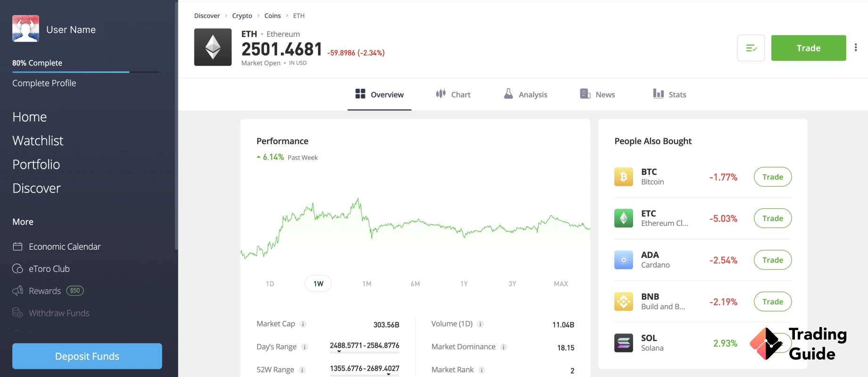The image size is (868, 377).
Task: Click the Analysis flask icon
Action: (x=509, y=94)
